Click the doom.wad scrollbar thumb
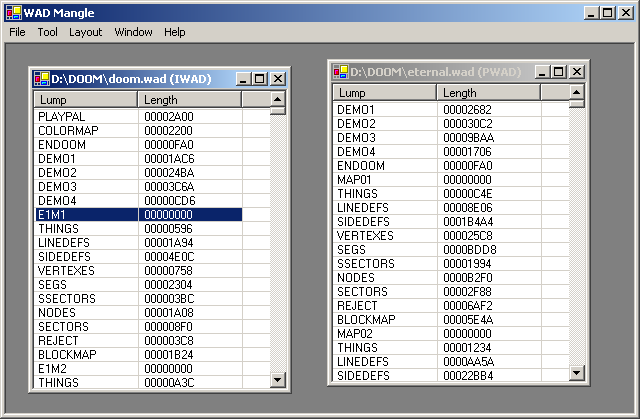640x419 pixels. click(x=278, y=111)
